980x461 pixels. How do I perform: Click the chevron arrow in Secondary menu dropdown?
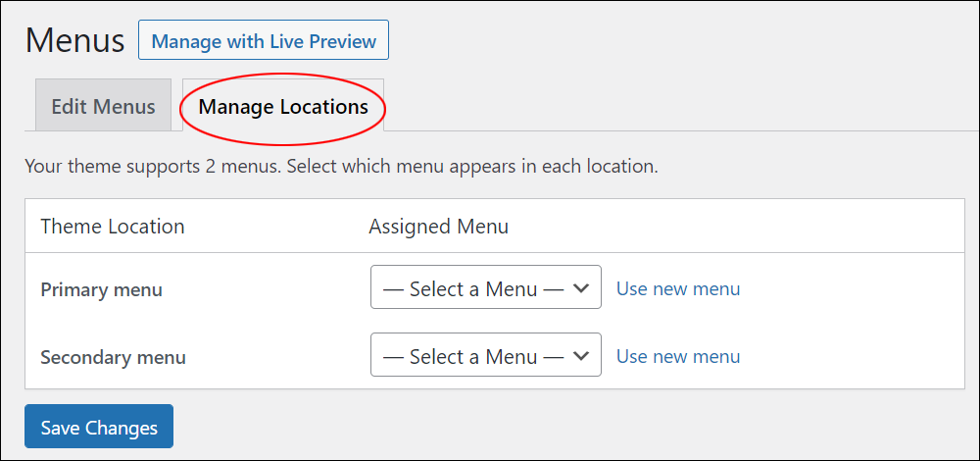tap(581, 355)
